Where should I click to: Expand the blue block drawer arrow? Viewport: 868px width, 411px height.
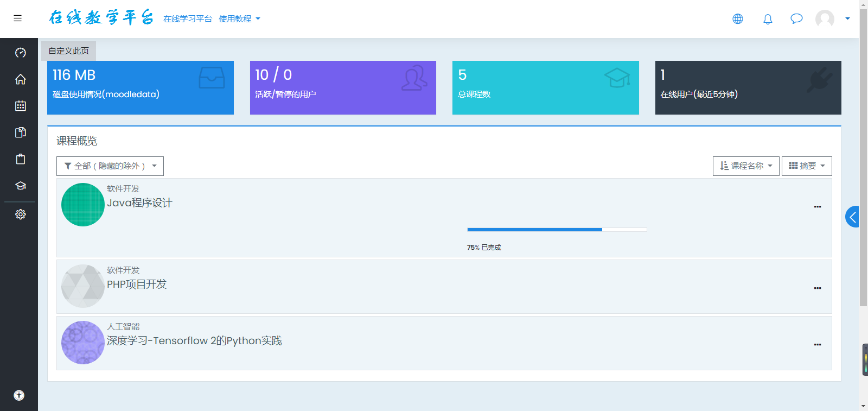click(852, 217)
